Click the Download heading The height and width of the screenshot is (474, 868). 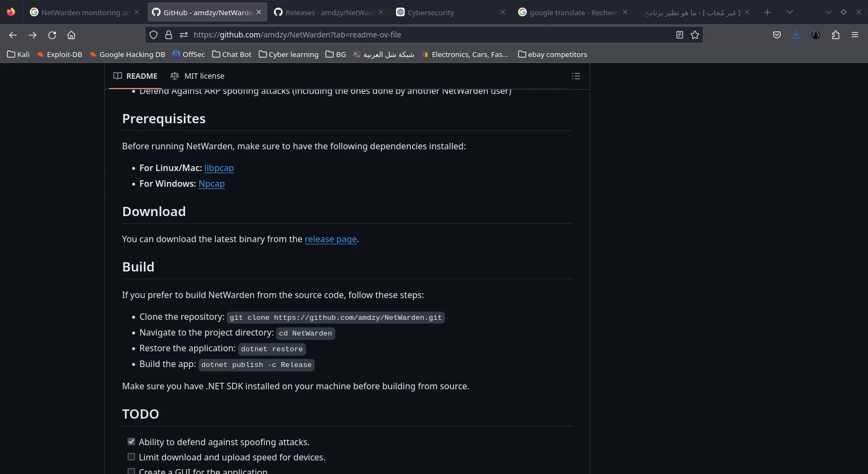point(154,212)
